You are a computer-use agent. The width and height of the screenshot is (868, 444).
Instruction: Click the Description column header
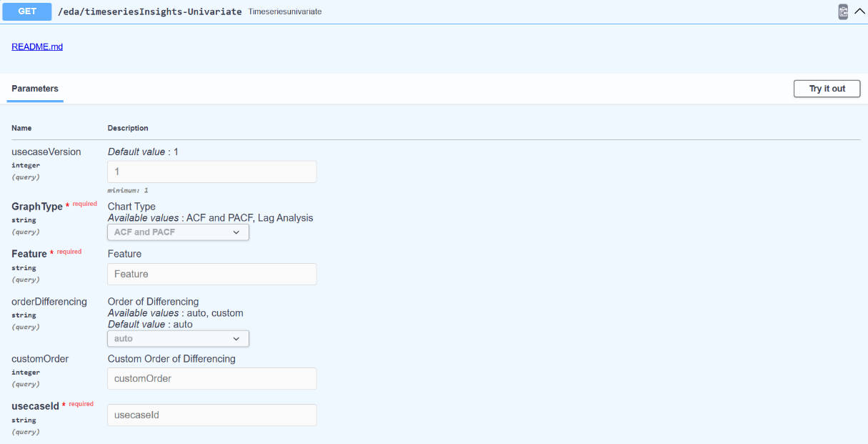pos(128,128)
